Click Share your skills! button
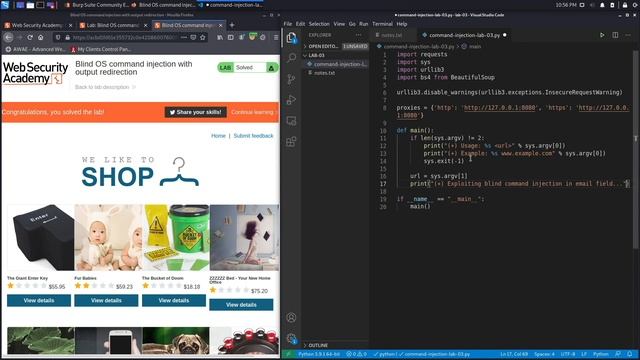The image size is (640, 360). [196, 112]
